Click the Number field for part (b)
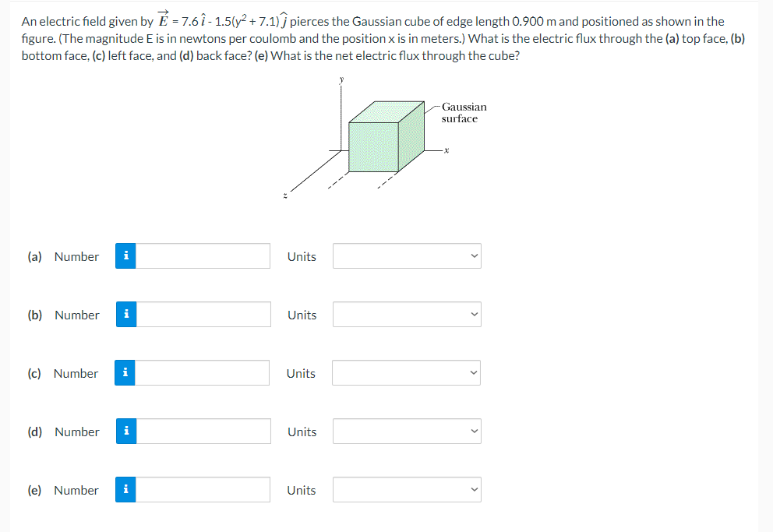 203,314
